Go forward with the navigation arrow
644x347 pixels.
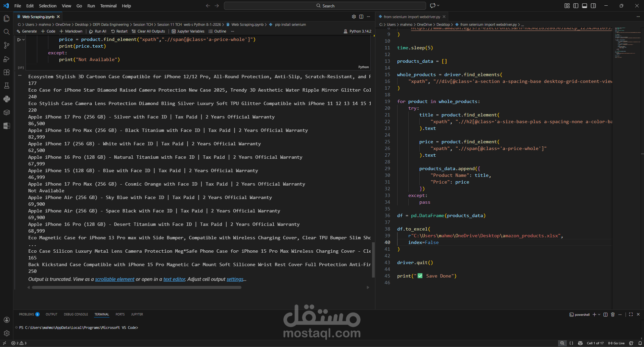217,6
